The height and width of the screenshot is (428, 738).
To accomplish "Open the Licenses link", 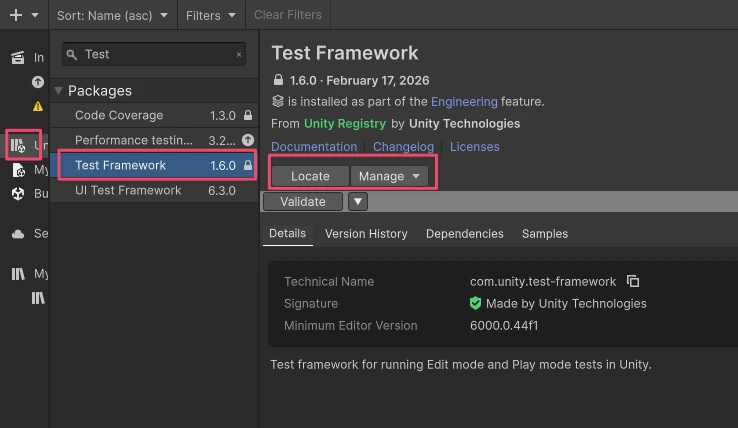I will click(474, 146).
